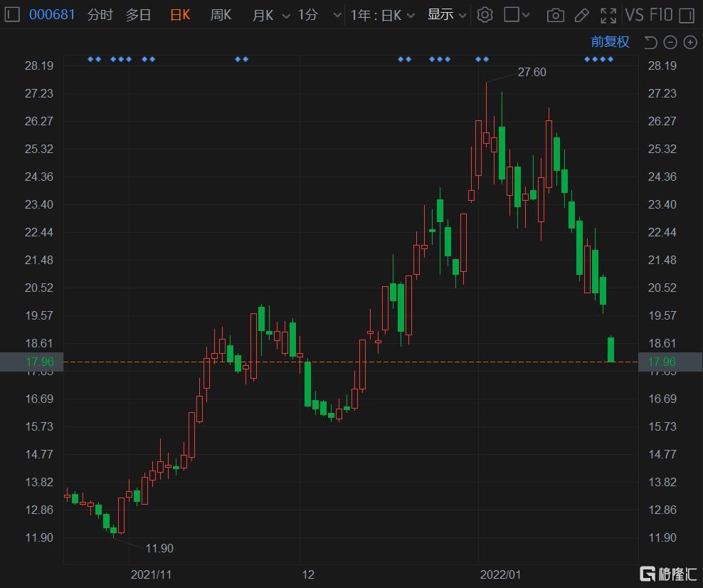The image size is (703, 588).
Task: Click the 11.90 low price annotation
Action: pyautogui.click(x=159, y=548)
